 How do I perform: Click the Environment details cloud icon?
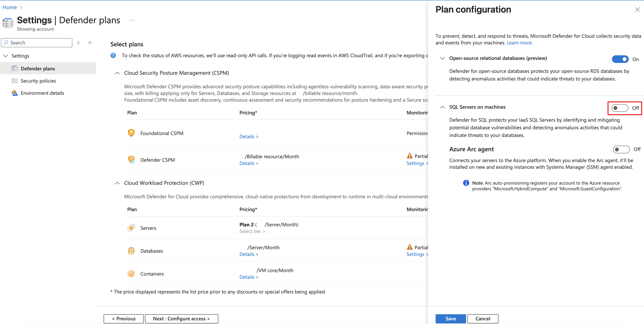[x=15, y=93]
